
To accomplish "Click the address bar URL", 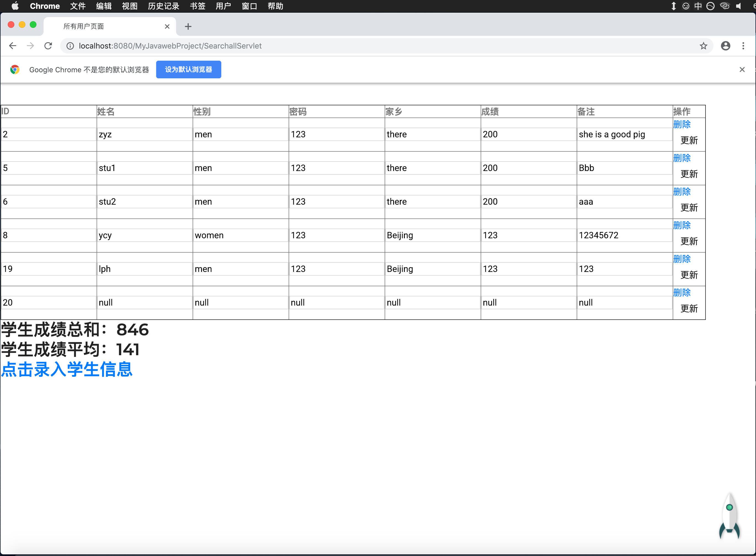I will (170, 46).
